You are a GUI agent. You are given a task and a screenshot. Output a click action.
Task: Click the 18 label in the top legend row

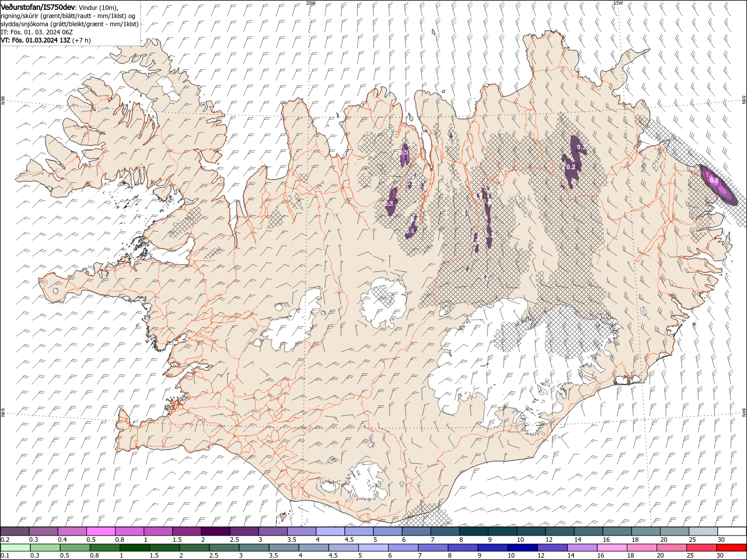pyautogui.click(x=636, y=540)
